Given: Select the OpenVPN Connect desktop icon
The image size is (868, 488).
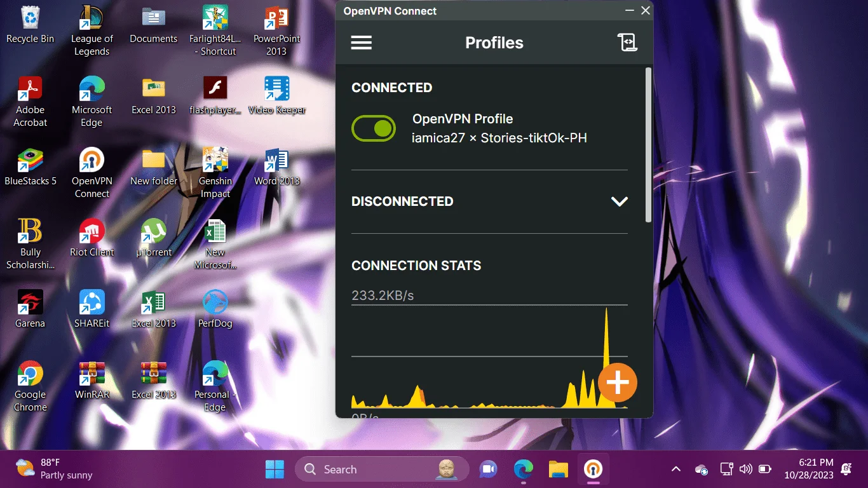Looking at the screenshot, I should [x=92, y=173].
